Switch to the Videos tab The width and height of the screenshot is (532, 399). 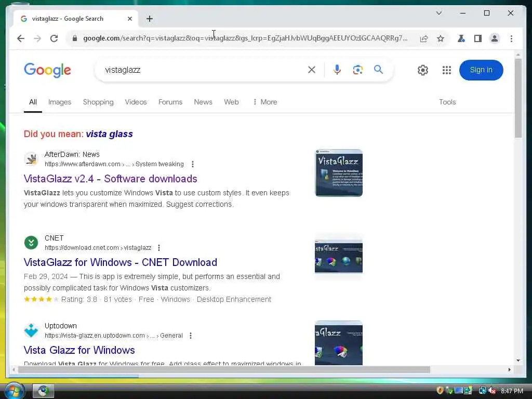tap(136, 102)
